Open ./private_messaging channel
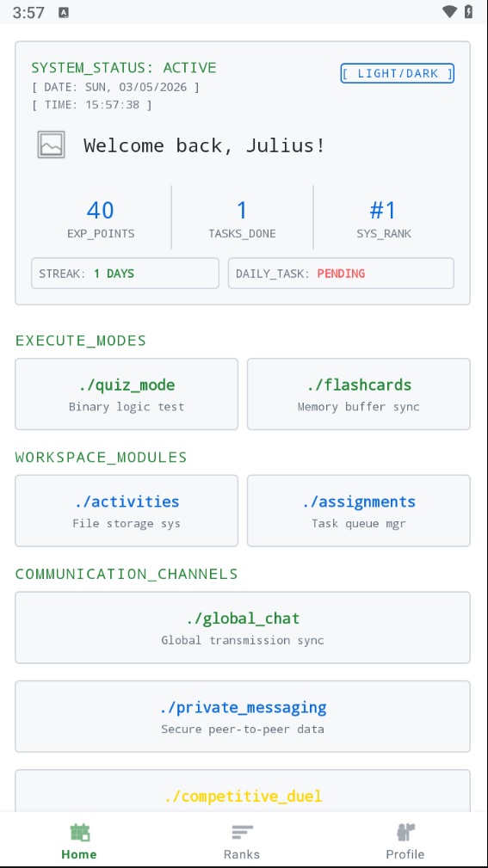Image resolution: width=488 pixels, height=868 pixels. [x=243, y=717]
